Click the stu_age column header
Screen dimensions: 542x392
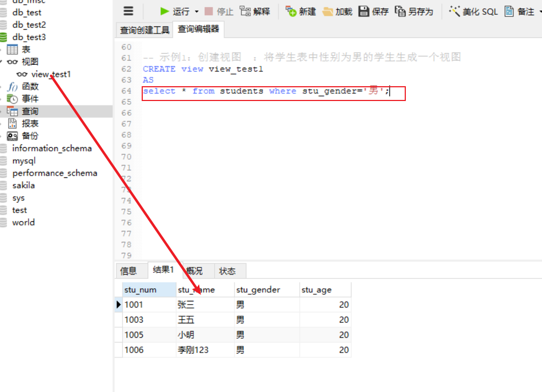[x=325, y=290]
